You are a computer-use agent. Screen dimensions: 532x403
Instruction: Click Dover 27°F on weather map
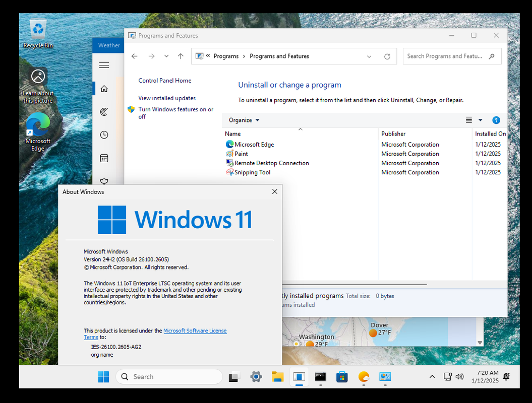(x=380, y=329)
